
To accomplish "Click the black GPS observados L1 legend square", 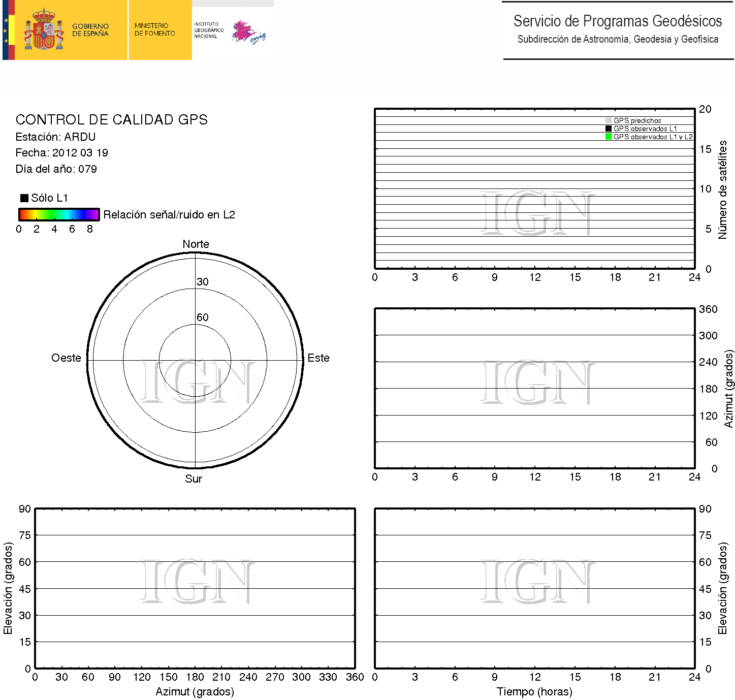I will pos(608,129).
